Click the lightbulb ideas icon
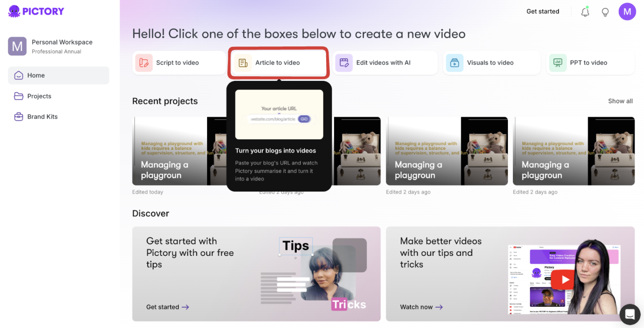This screenshot has width=644, height=328. pos(605,12)
